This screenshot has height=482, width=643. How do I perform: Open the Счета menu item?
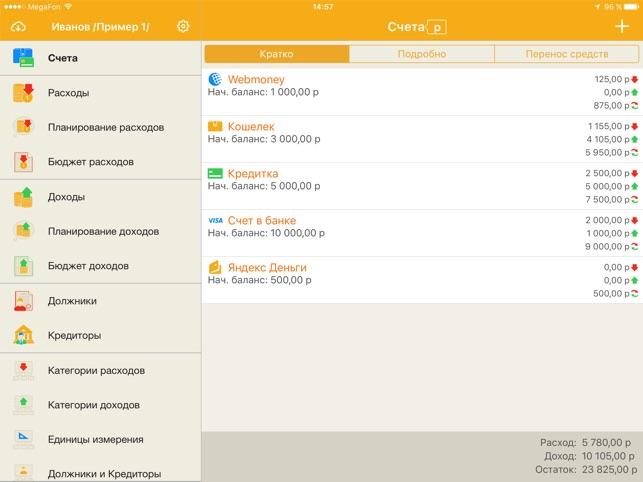point(100,58)
